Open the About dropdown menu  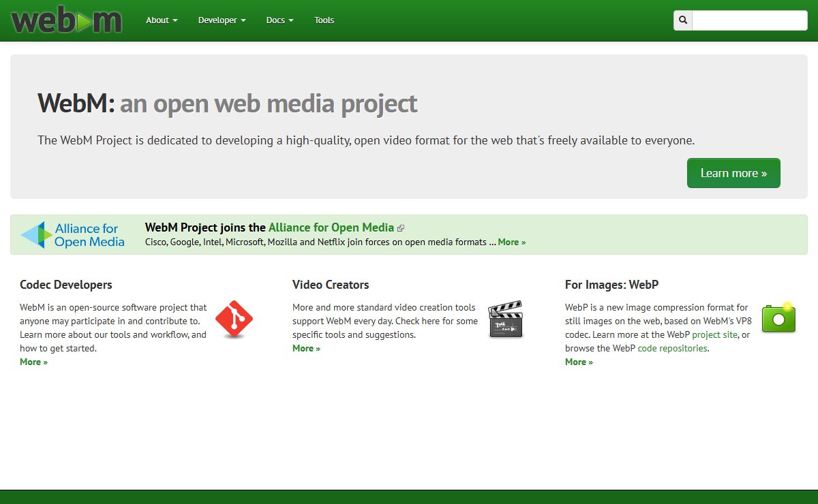162,20
